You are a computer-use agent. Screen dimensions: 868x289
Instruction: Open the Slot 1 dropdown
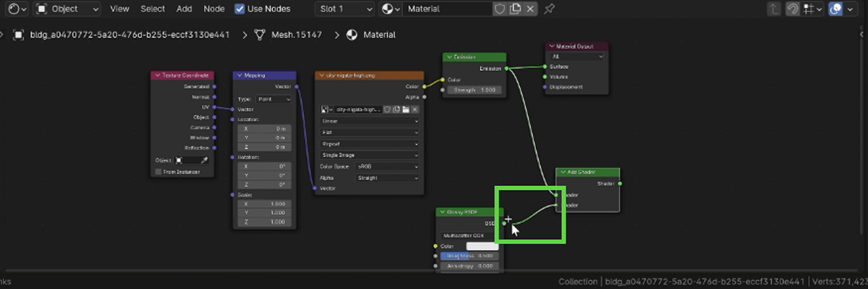[x=344, y=9]
